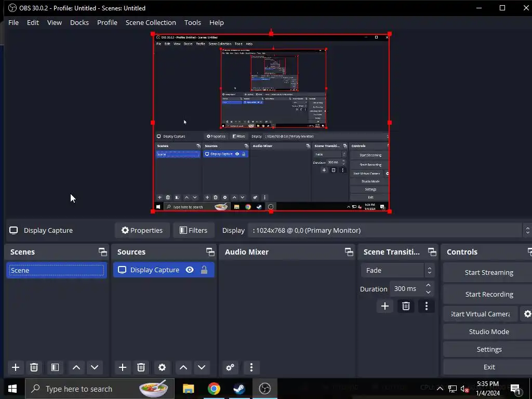Screen dimensions: 532x399
Task: Open the Scene Collection menu
Action: (x=151, y=22)
